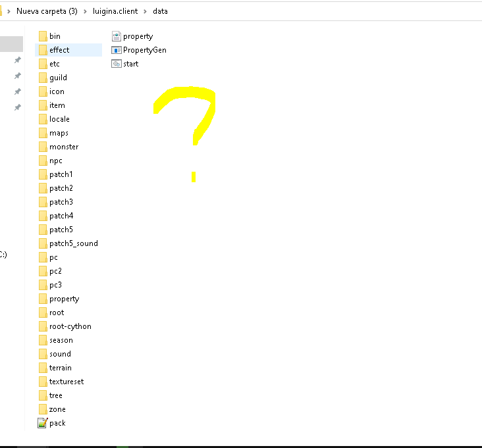Open the etc folder icon

pos(43,64)
